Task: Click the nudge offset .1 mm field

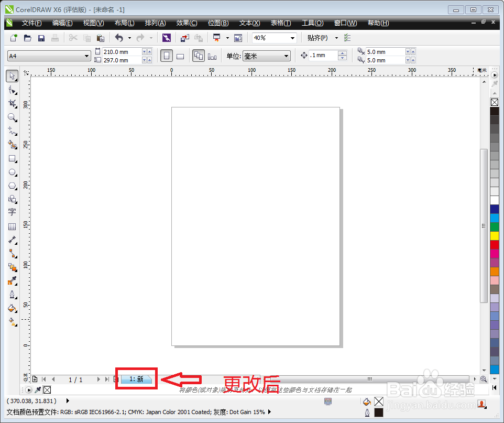Action: pos(323,56)
